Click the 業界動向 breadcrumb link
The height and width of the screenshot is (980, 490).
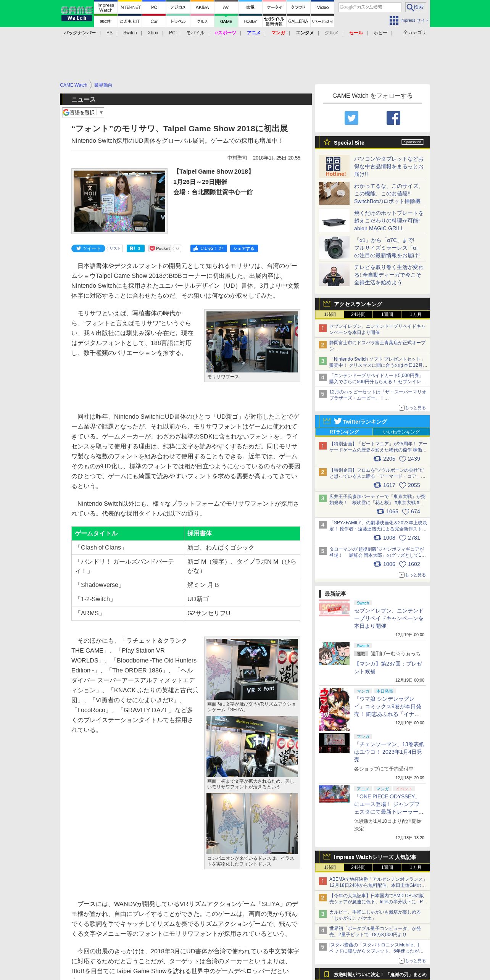tap(103, 85)
